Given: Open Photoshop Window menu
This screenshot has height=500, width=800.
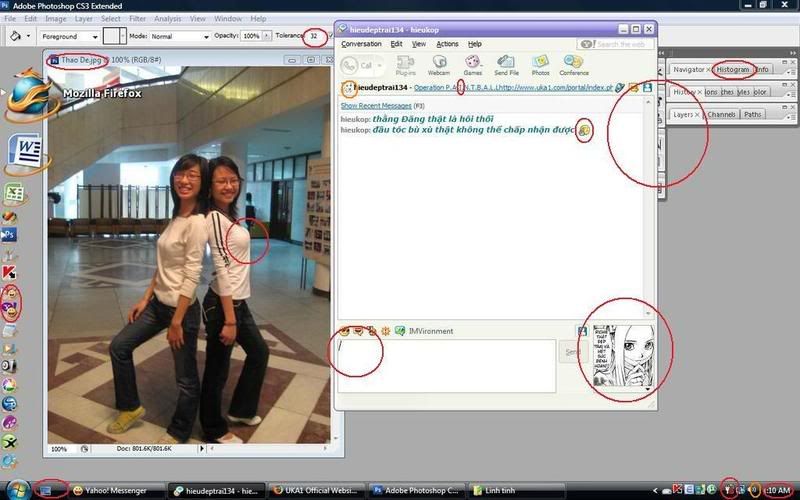Looking at the screenshot, I should (228, 18).
